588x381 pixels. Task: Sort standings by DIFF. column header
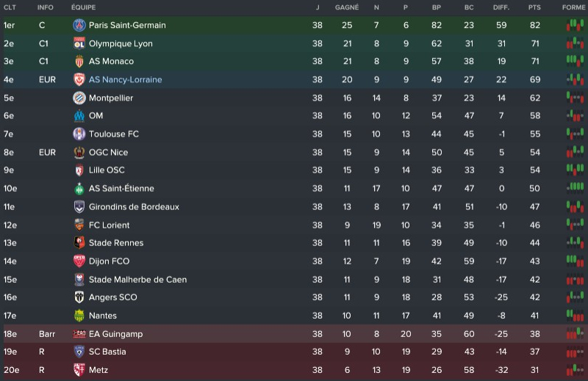[x=501, y=7]
